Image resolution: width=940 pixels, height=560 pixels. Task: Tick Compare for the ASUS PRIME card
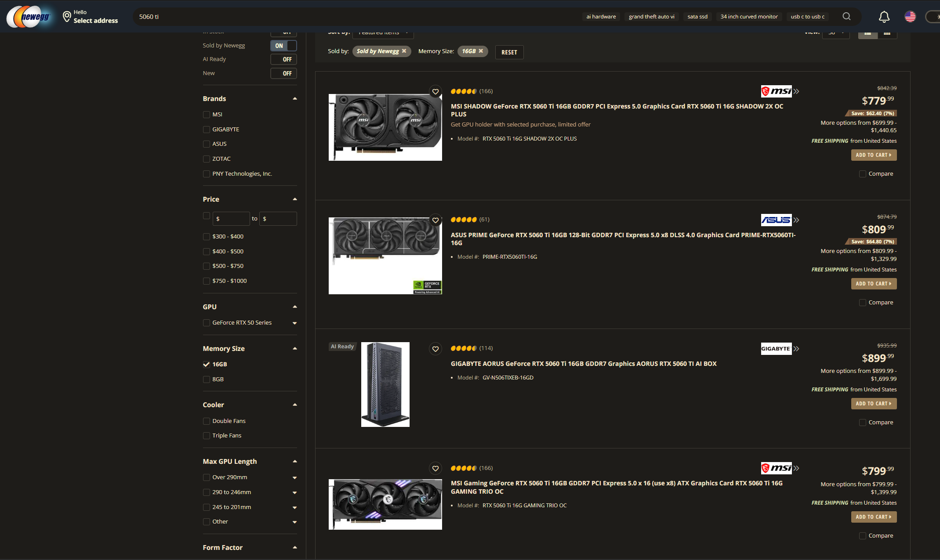pos(863,303)
